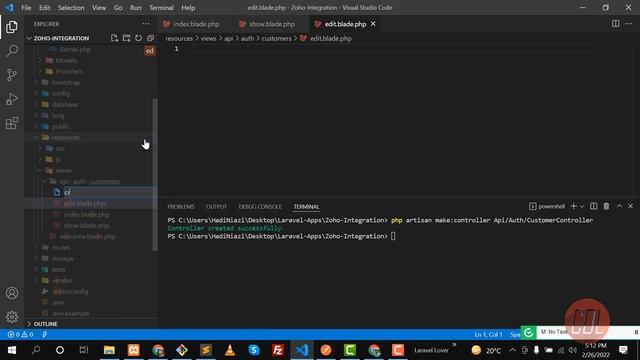The width and height of the screenshot is (640, 360).
Task: Open the File menu
Action: point(26,8)
